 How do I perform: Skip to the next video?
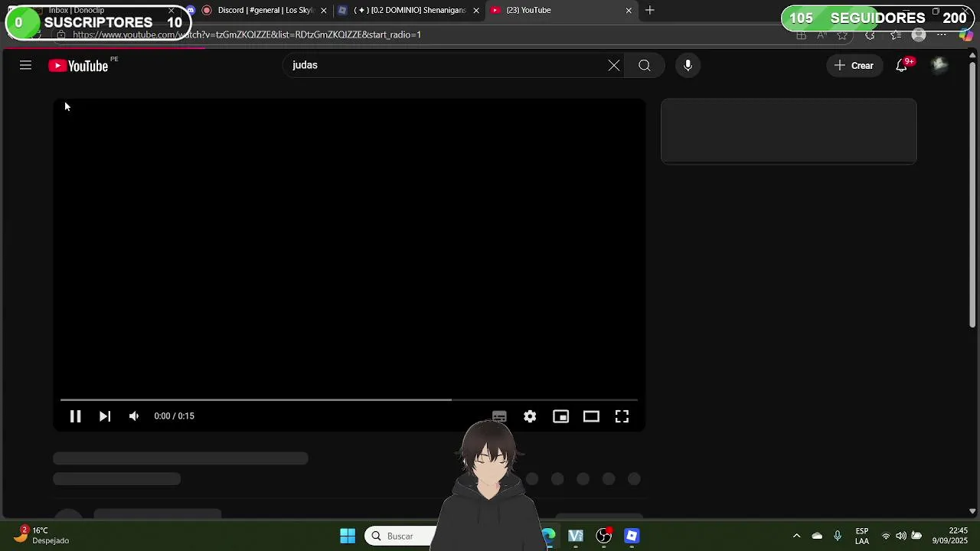coord(105,416)
